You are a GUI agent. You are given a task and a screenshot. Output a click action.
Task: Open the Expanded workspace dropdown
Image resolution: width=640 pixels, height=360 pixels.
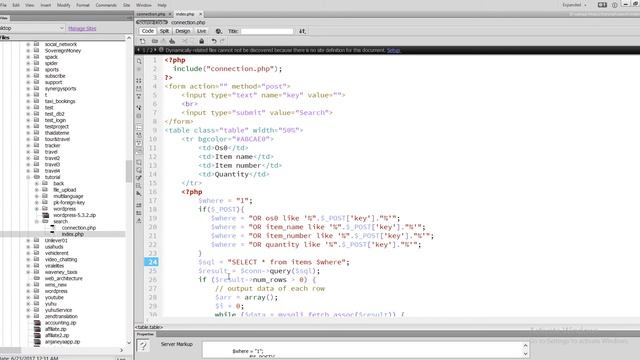(574, 5)
